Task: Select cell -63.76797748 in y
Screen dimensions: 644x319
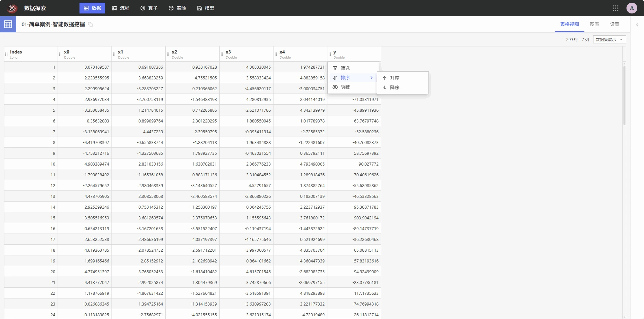Action: click(x=354, y=121)
